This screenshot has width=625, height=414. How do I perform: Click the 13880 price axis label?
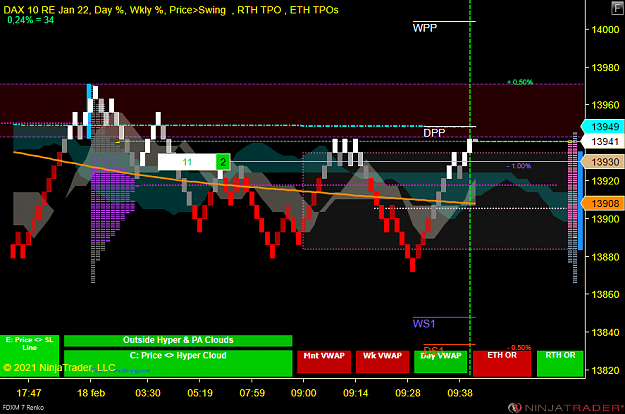[605, 257]
